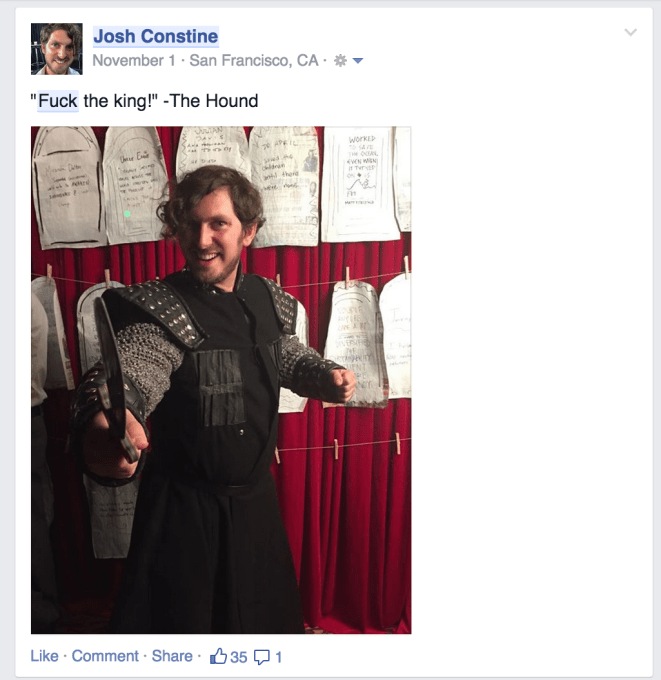Click the thumbs-up icon beside 35
661x680 pixels.
tap(218, 656)
